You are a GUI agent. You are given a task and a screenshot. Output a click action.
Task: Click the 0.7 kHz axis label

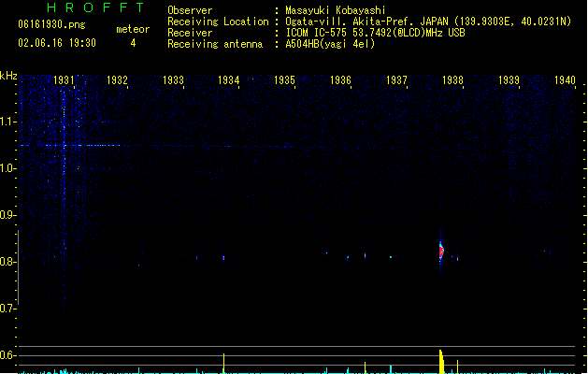click(7, 309)
